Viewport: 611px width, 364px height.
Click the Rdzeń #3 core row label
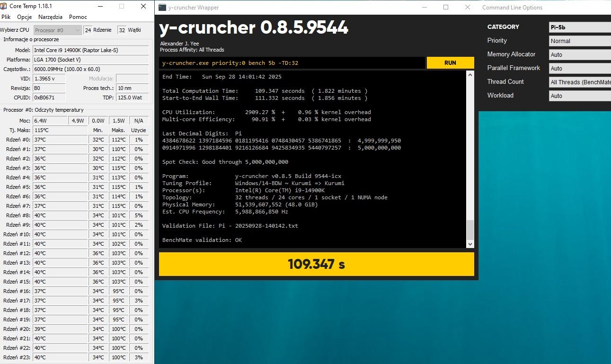[x=18, y=168]
